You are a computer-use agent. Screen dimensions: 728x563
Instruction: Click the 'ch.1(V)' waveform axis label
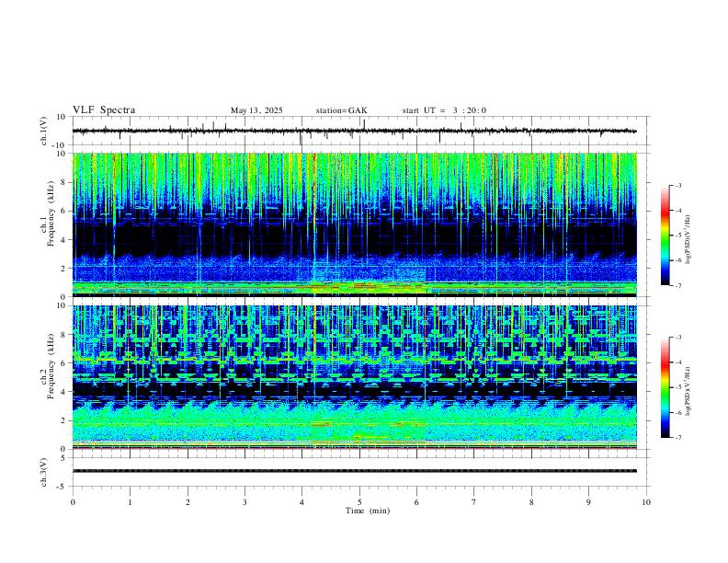[x=45, y=131]
